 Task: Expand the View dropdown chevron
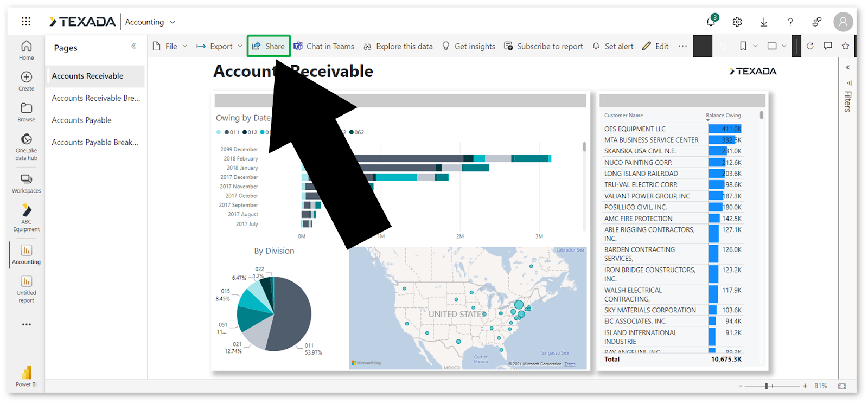(784, 46)
